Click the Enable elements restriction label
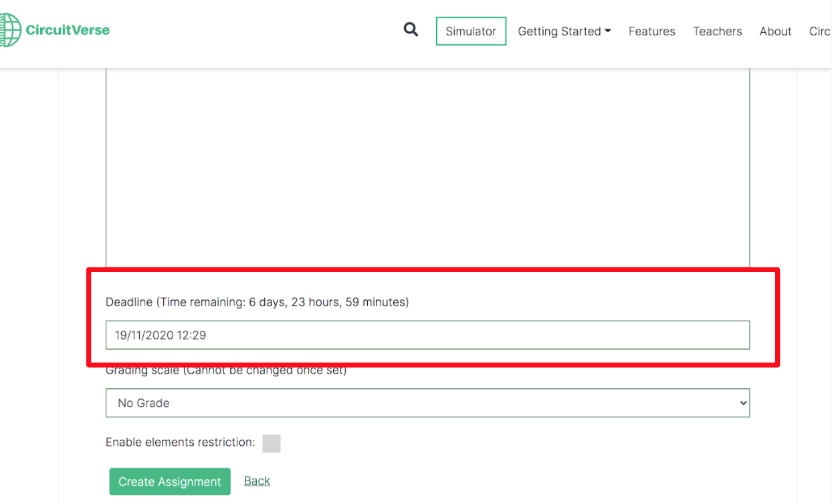 point(180,443)
